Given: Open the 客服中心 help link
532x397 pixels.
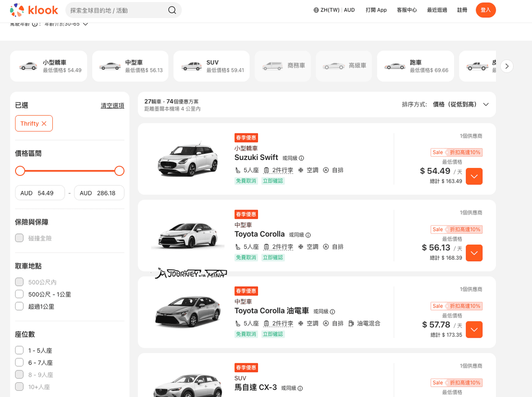Looking at the screenshot, I should [x=407, y=10].
